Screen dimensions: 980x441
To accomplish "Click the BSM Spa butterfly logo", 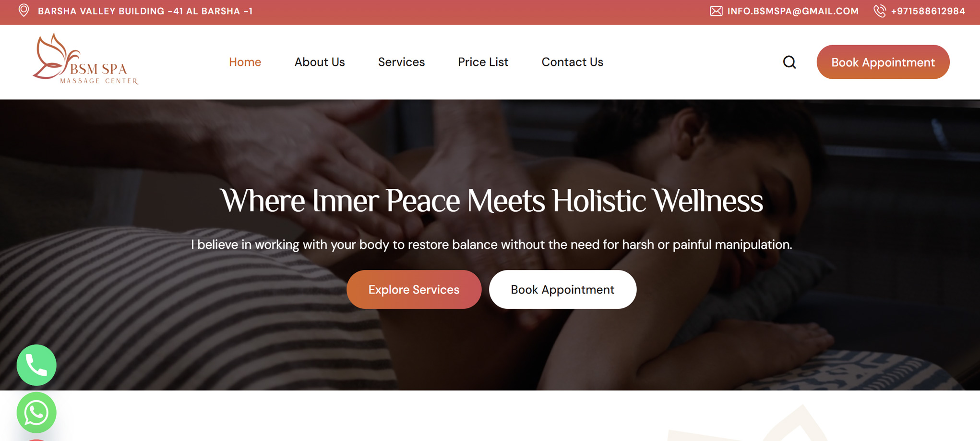I will pyautogui.click(x=85, y=59).
